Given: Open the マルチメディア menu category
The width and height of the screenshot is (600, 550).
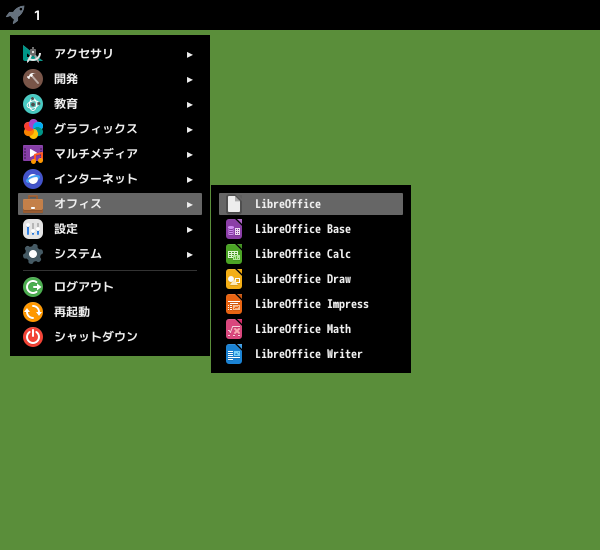Looking at the screenshot, I should pos(110,154).
